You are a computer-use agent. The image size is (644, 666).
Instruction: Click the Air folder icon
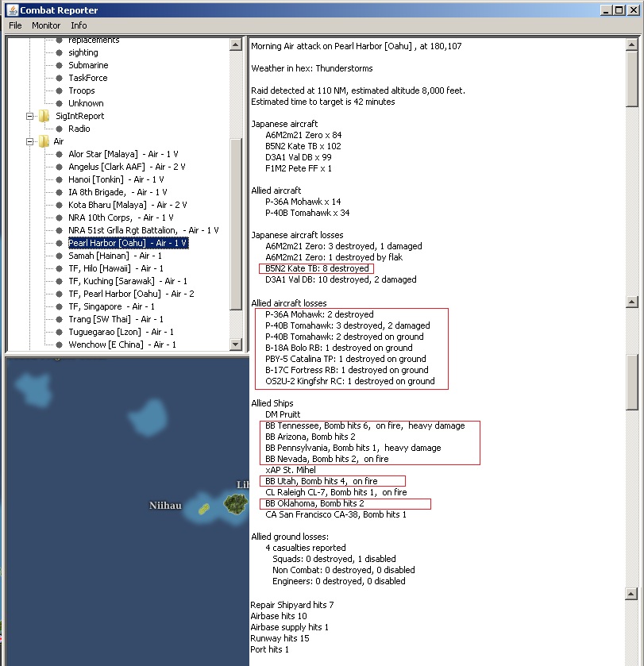[x=44, y=141]
